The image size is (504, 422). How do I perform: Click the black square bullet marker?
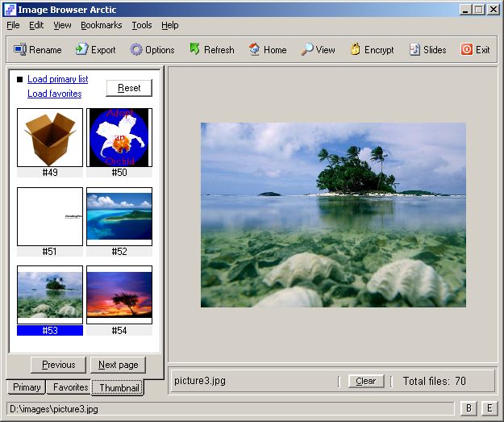pyautogui.click(x=19, y=79)
